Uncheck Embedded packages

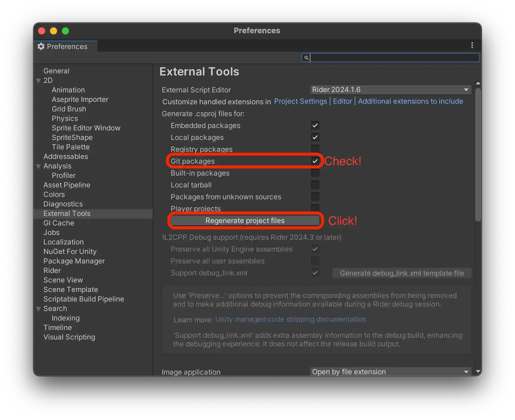[315, 125]
